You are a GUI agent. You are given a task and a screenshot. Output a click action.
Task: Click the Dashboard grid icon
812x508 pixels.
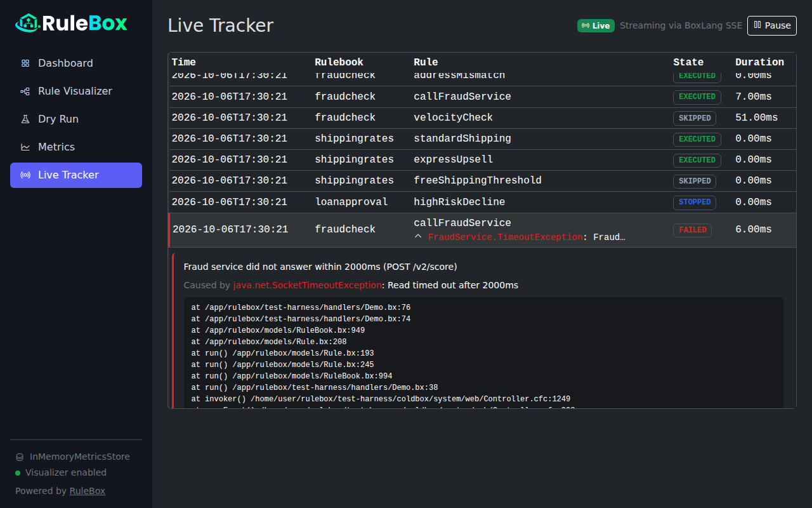coord(25,63)
